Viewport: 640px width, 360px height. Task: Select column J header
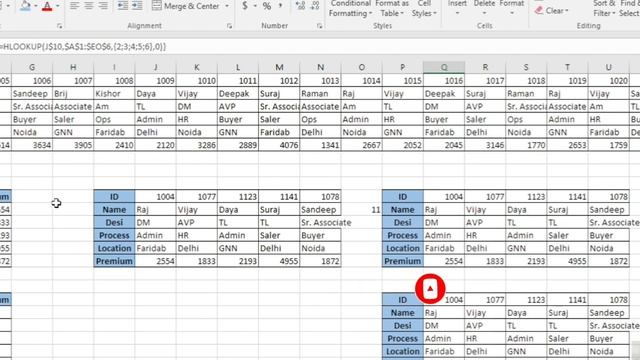coord(156,67)
